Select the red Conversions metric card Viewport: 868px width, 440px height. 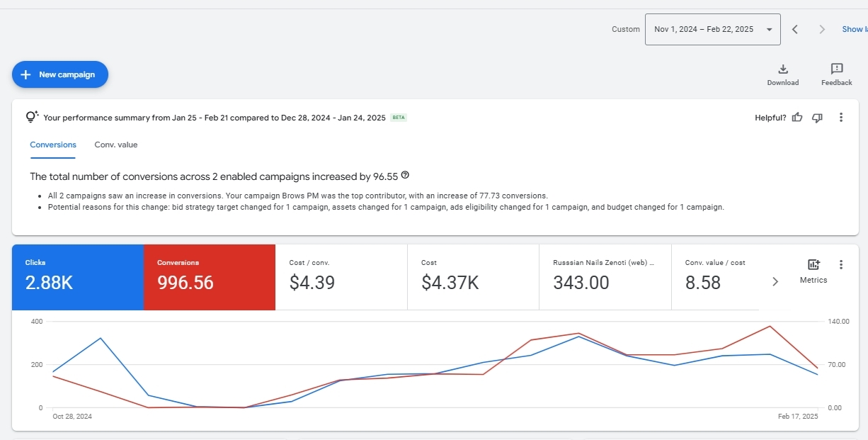pos(210,277)
